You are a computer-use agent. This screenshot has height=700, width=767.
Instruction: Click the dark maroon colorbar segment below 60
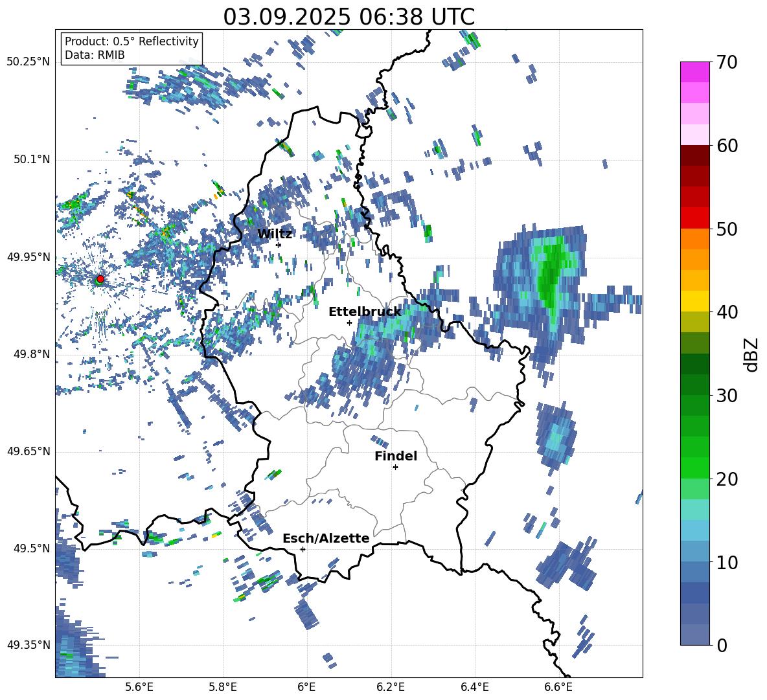click(x=694, y=155)
